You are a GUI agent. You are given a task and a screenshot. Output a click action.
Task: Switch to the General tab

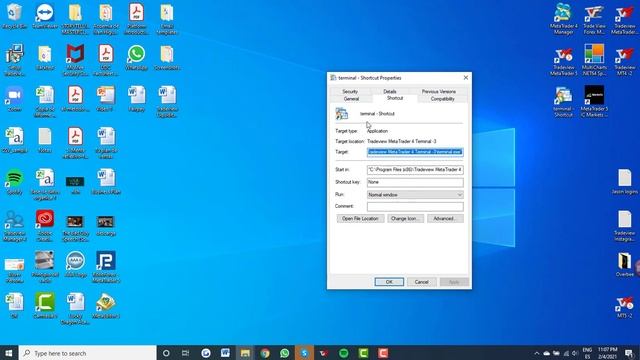pyautogui.click(x=351, y=99)
